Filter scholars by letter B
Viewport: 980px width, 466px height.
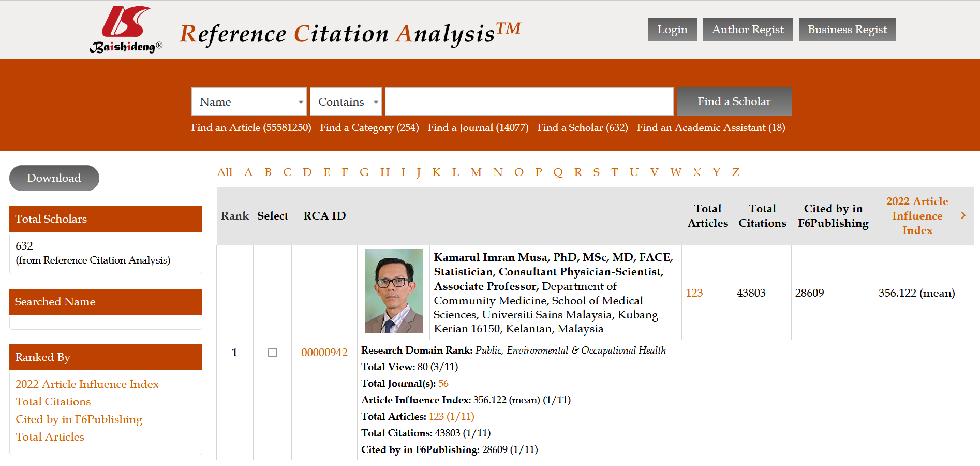(268, 172)
